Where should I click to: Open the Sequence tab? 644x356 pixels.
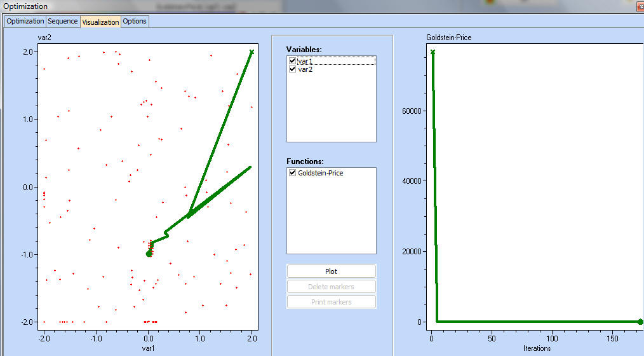coord(63,21)
